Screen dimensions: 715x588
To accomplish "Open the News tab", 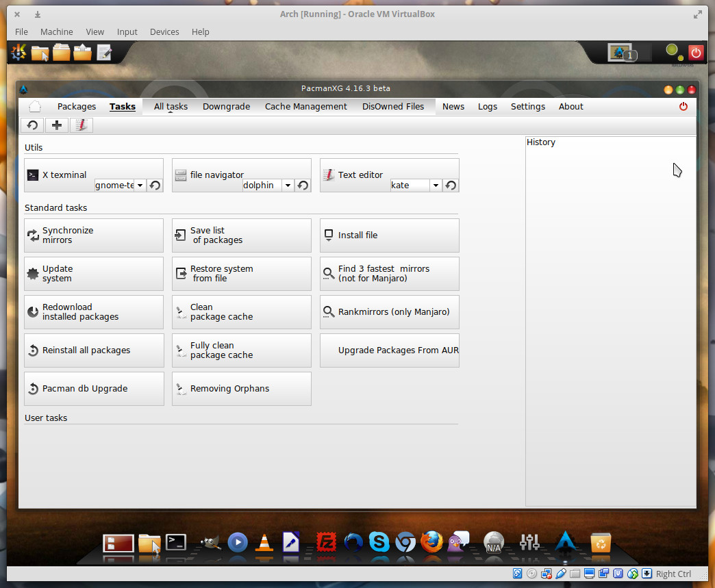I will tap(453, 107).
